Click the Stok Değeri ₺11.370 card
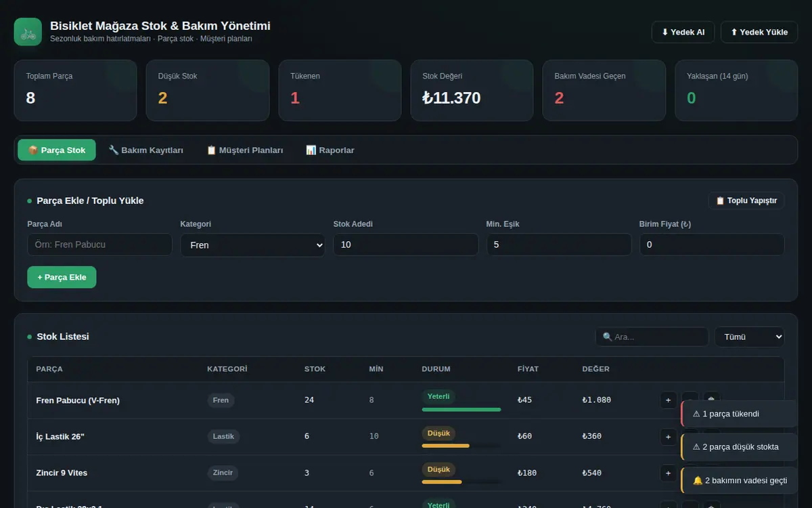This screenshot has width=812, height=508. coord(472,91)
